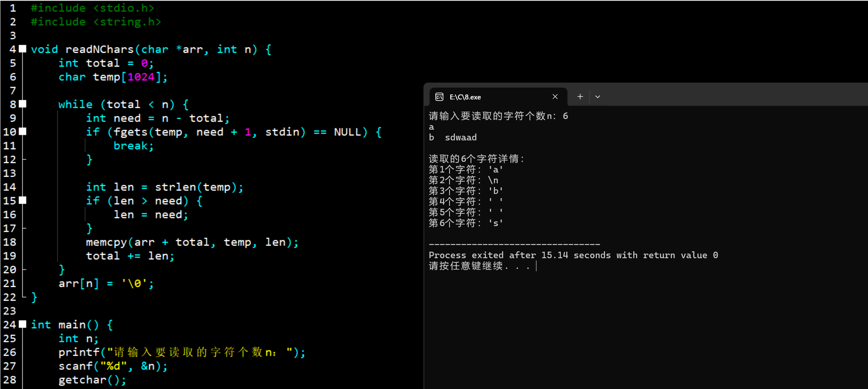Click the '第5个字符' output line
Viewport: 868px width, 389px height.
(466, 212)
